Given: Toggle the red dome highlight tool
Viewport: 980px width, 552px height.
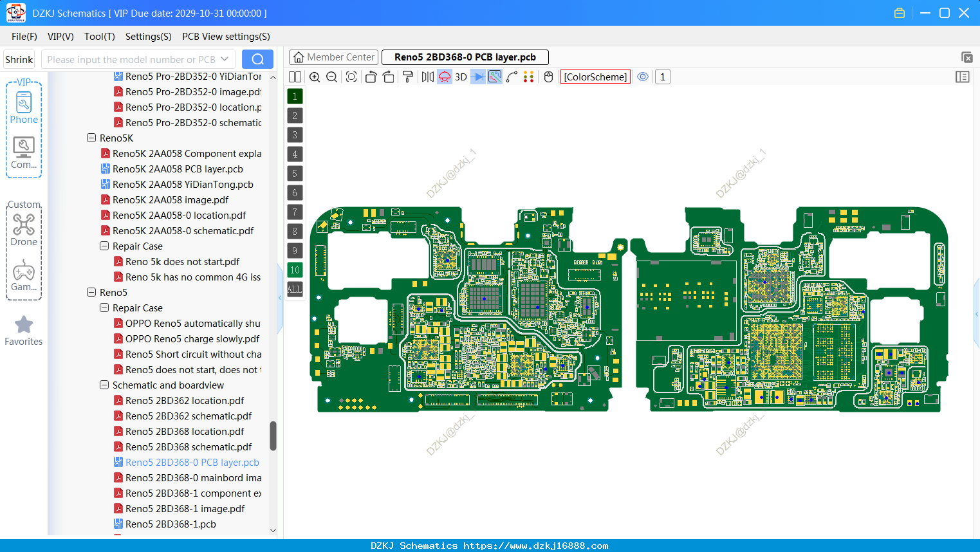Looking at the screenshot, I should point(445,77).
